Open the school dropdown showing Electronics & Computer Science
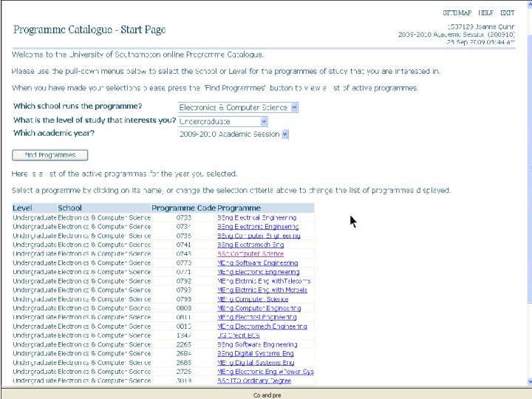The width and height of the screenshot is (532, 399). [x=238, y=108]
